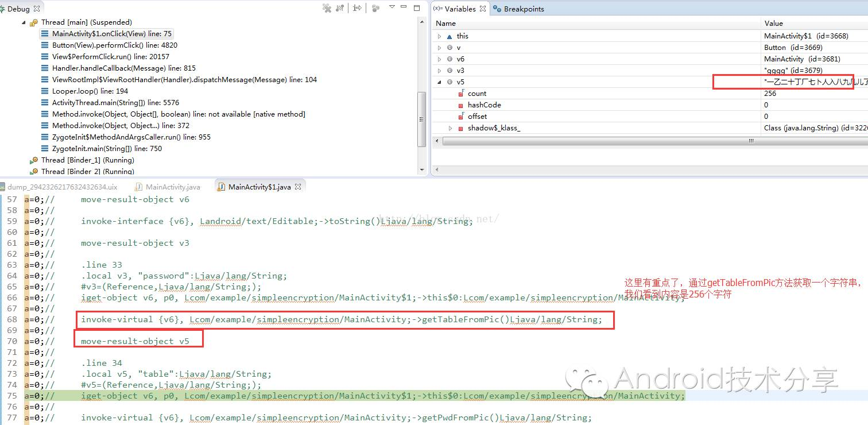
Task: Expand the v3 variable row
Action: (440, 71)
